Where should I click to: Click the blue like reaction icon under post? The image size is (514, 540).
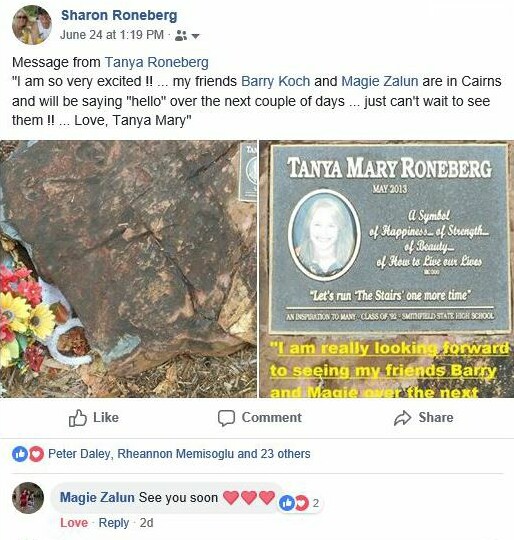click(x=20, y=454)
